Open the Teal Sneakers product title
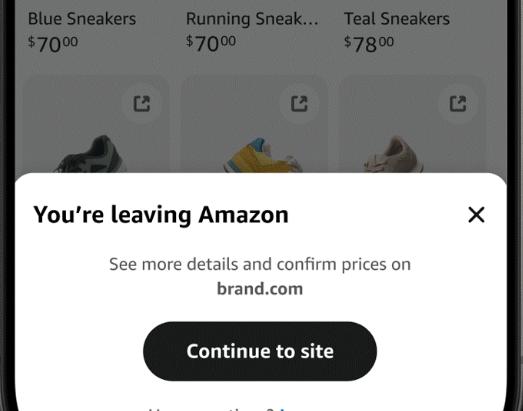The image size is (523, 411). point(397,19)
